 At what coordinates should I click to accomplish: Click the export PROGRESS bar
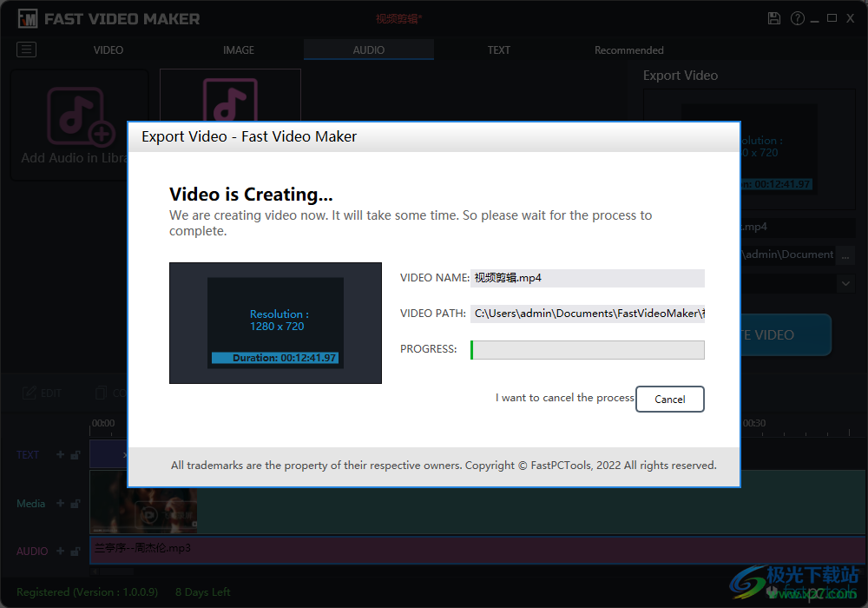click(588, 350)
